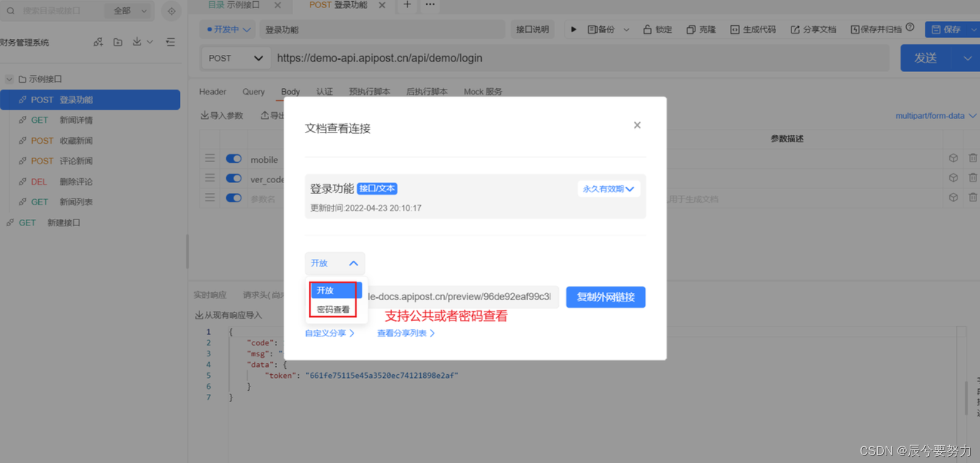Click the 锁定 lock icon button
980x463 pixels.
[657, 29]
